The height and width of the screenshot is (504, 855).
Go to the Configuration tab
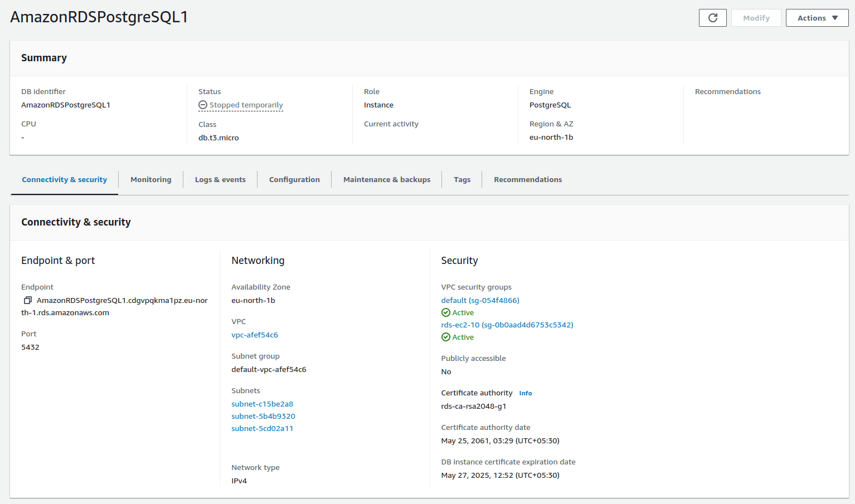tap(294, 179)
